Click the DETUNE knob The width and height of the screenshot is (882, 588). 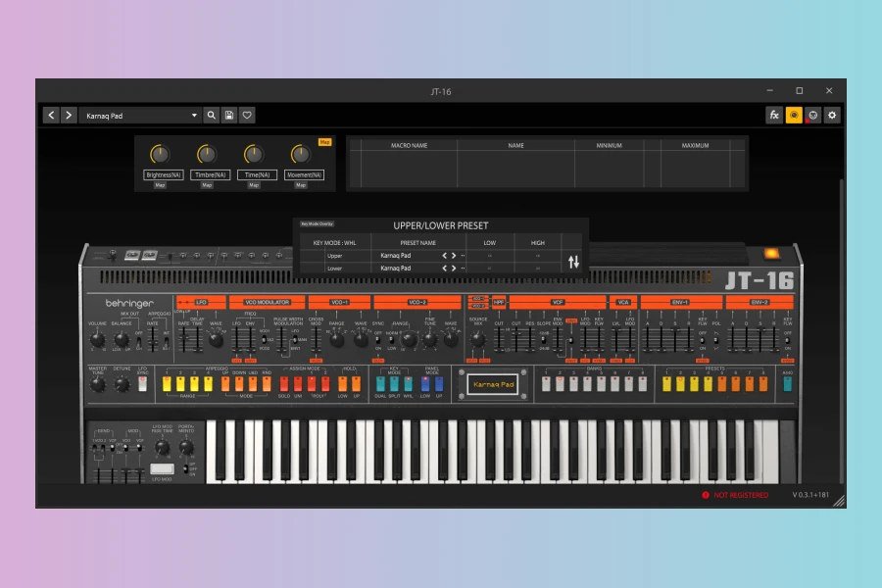point(122,385)
